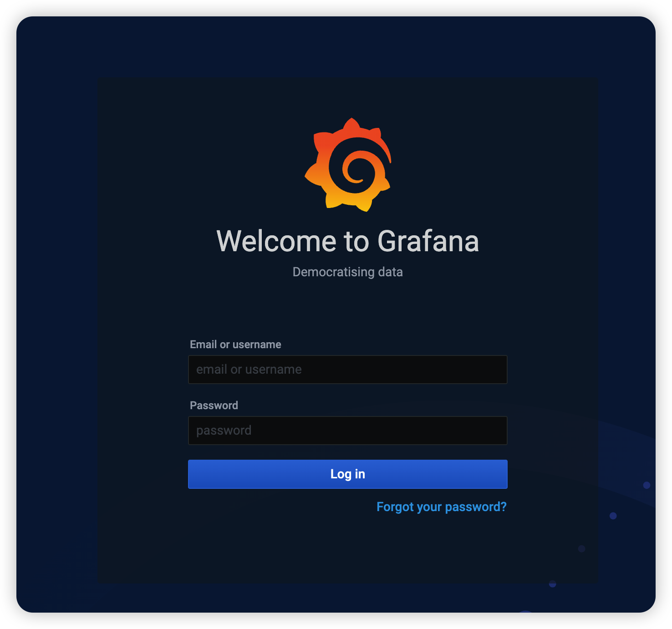Image resolution: width=672 pixels, height=629 pixels.
Task: Click the "Welcome to Grafana" heading
Action: 348,241
